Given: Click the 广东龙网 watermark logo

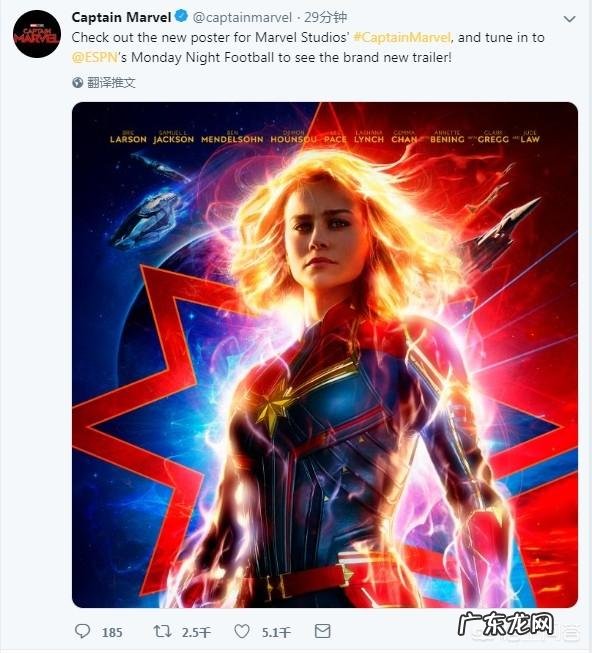Looking at the screenshot, I should 506,625.
